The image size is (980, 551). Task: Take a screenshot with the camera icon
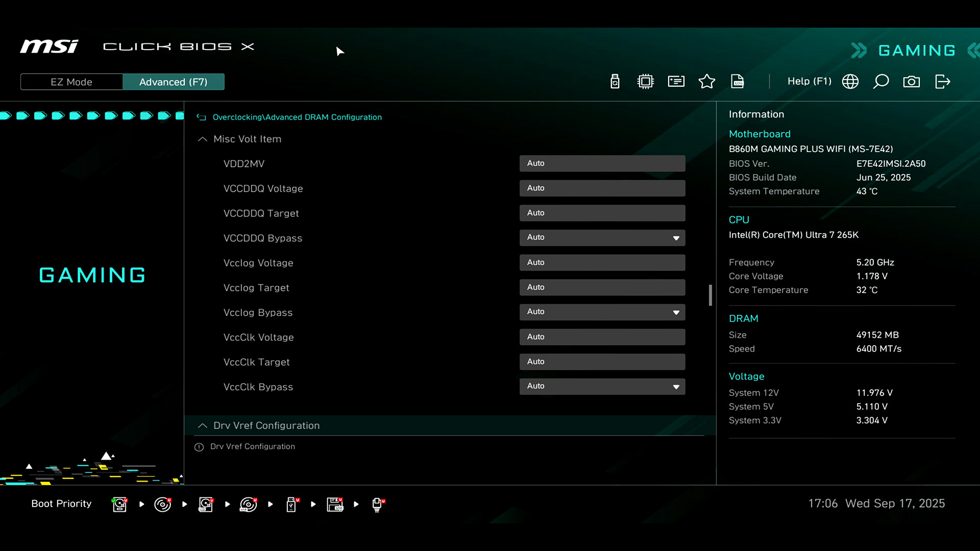(911, 82)
